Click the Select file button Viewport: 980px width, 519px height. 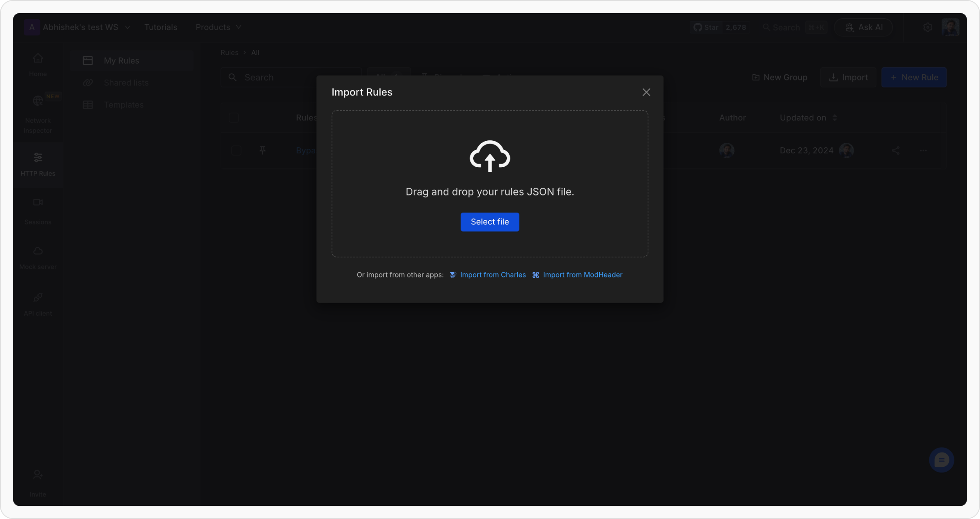[490, 222]
